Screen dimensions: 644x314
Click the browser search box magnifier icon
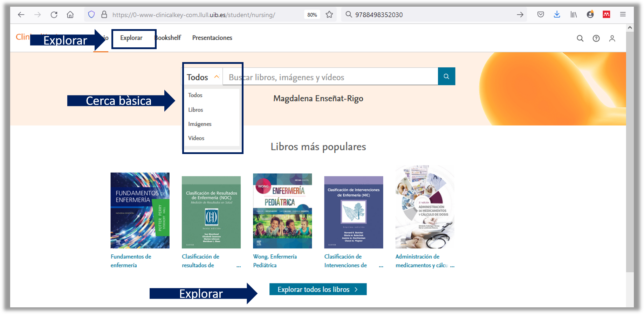coord(349,14)
